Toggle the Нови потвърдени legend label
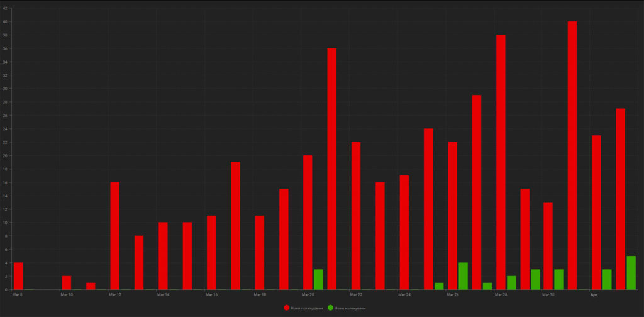Viewport: 644px width, 317px height. point(306,308)
